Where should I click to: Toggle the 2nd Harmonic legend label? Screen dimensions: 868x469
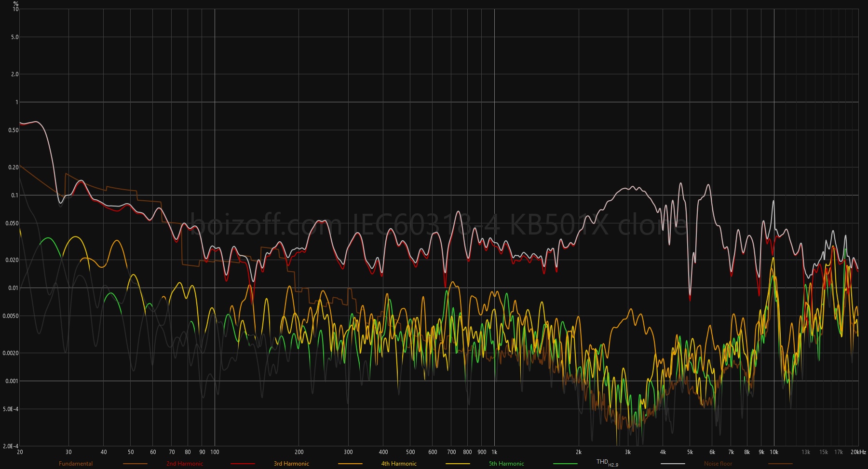tap(185, 464)
